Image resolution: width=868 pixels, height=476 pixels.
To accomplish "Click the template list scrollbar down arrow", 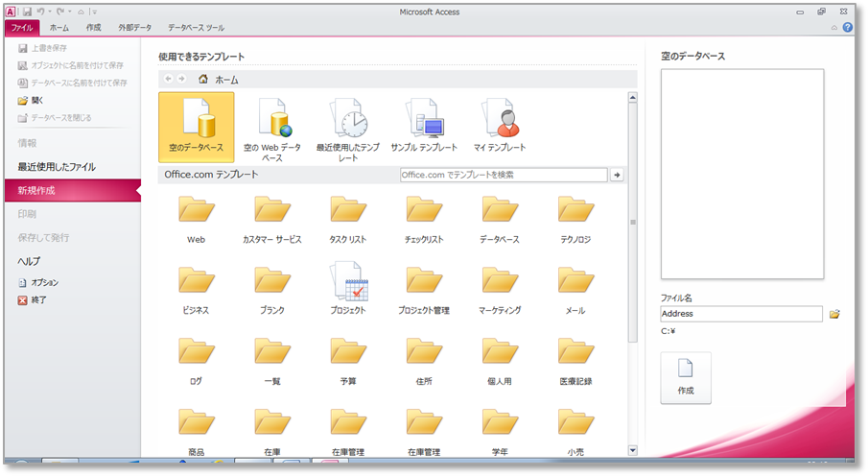I will (x=633, y=450).
